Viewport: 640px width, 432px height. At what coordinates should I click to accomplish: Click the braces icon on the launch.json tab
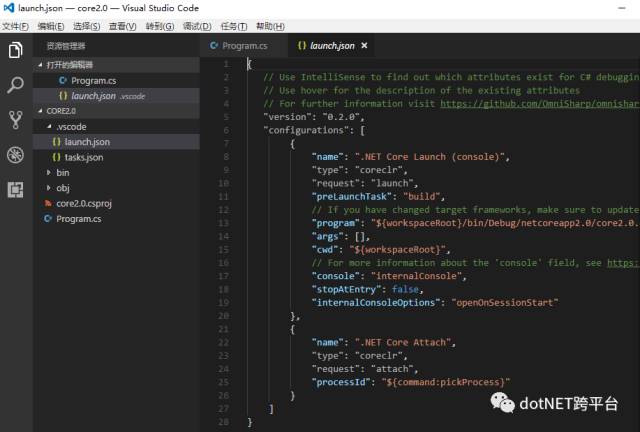302,45
